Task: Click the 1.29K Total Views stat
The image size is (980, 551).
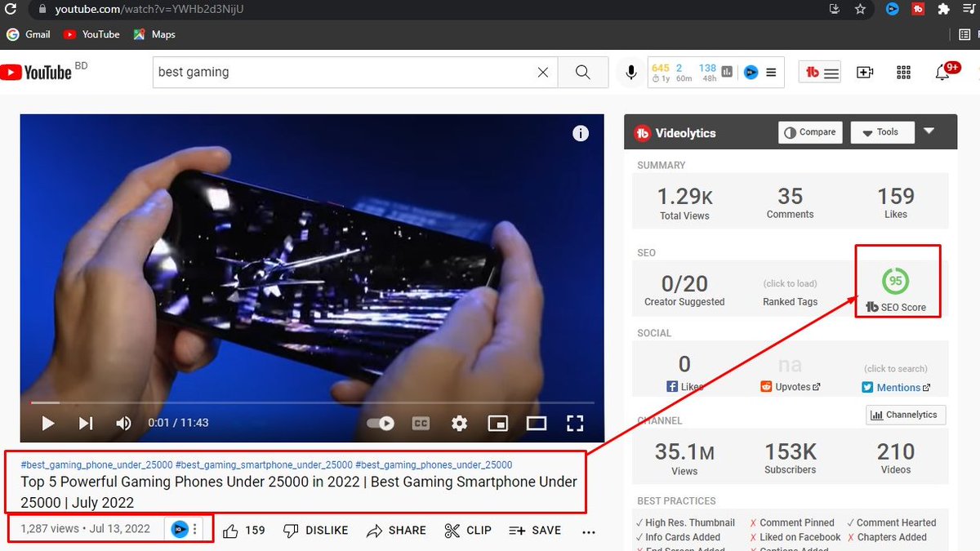Action: tap(684, 203)
